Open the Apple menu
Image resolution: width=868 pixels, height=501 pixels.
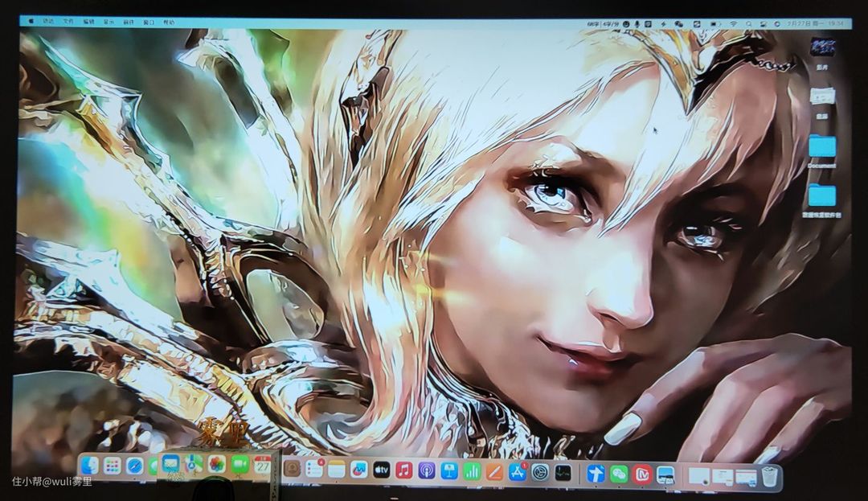(31, 21)
